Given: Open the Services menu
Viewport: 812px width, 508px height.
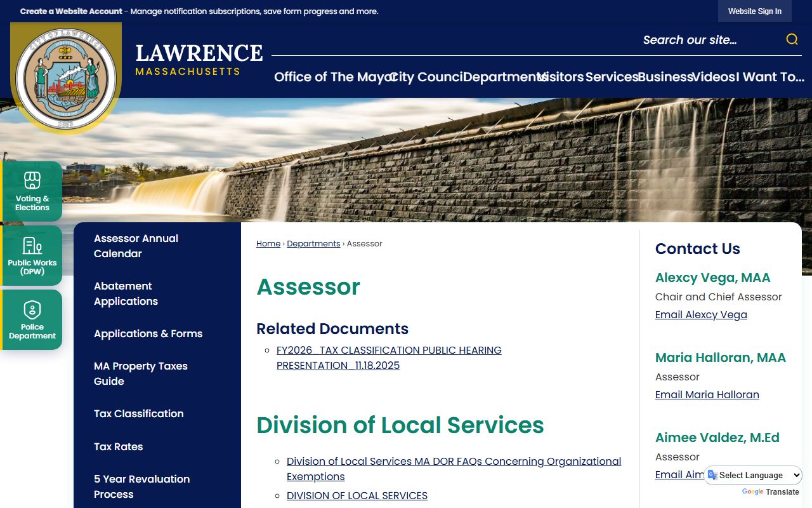Looking at the screenshot, I should 612,77.
